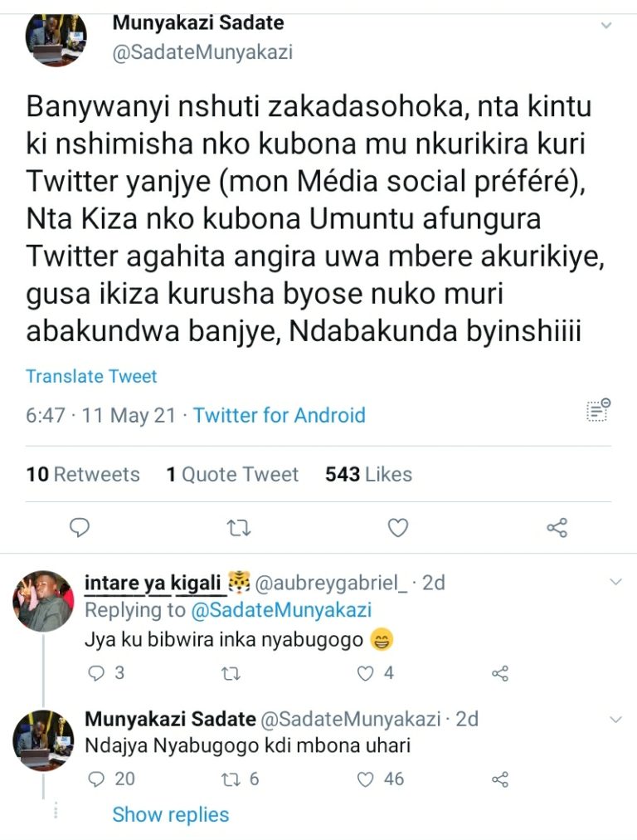
Task: Reply to intare ya kigali's comment
Action: click(x=97, y=673)
